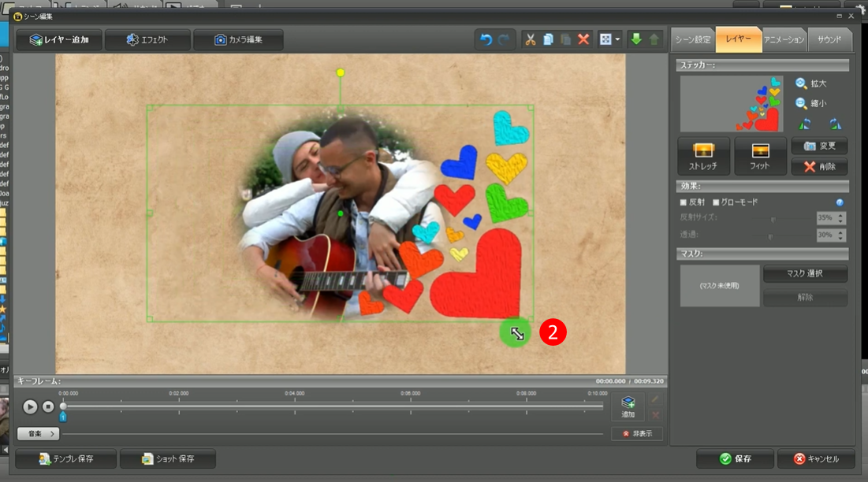Click the scissors cut icon
Screen dimensions: 868x482
(531, 39)
